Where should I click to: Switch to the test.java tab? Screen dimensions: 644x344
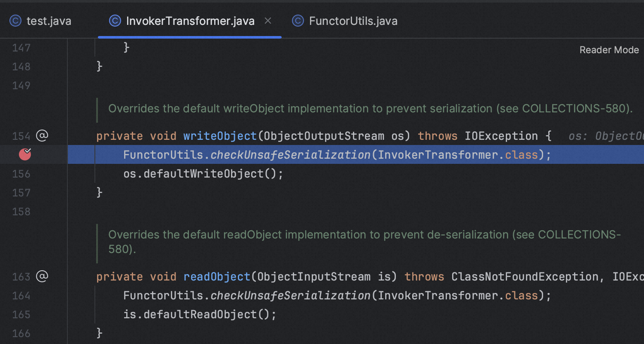41,21
